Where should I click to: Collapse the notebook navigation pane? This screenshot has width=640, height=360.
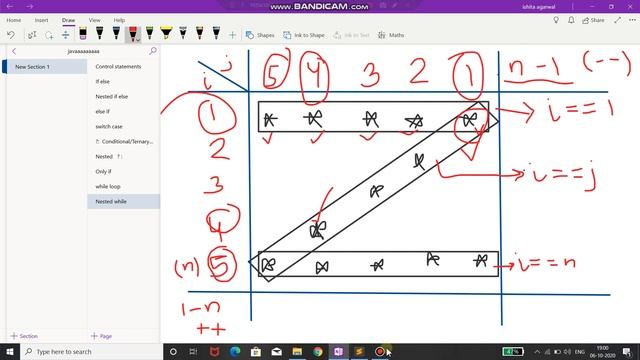(14, 51)
